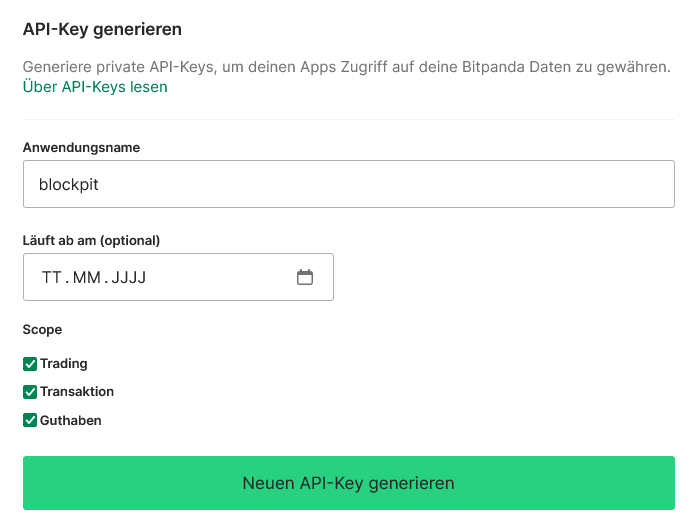Click the Transaktion label text
The width and height of the screenshot is (700, 530).
click(77, 392)
